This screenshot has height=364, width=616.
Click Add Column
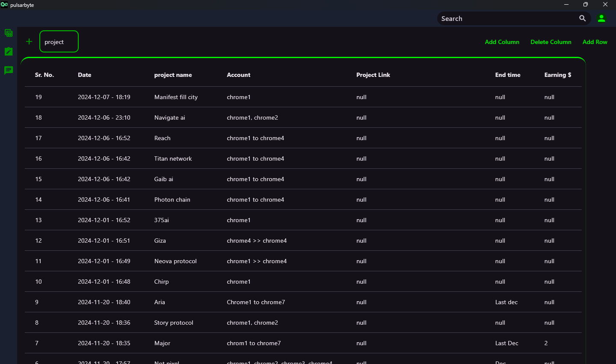pos(502,42)
